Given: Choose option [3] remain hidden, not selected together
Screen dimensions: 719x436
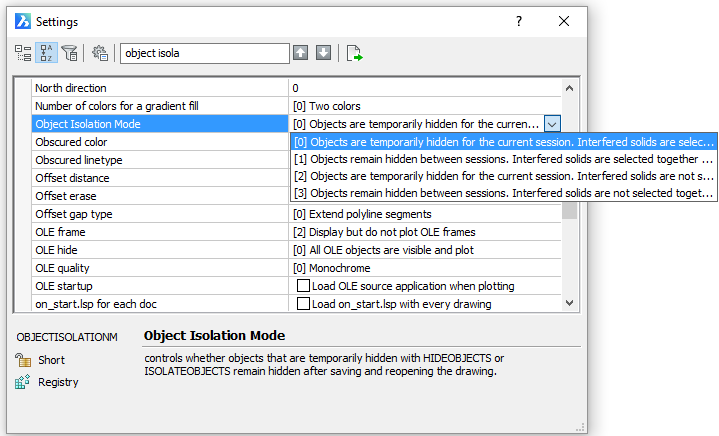Looking at the screenshot, I should [503, 193].
